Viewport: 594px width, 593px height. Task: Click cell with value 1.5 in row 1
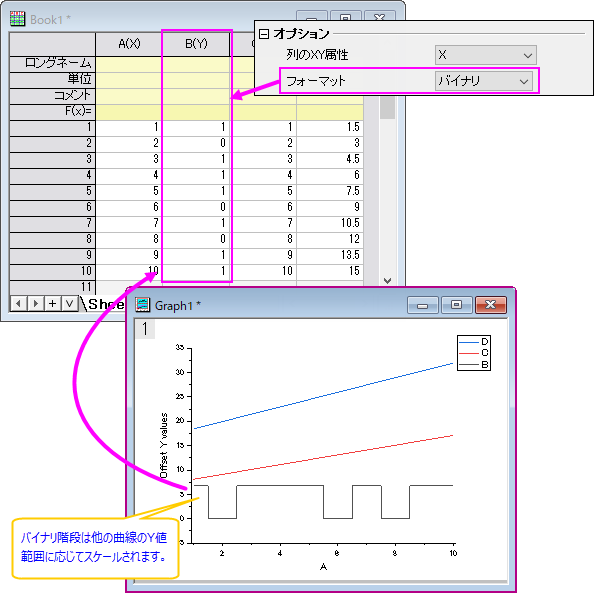click(x=330, y=128)
